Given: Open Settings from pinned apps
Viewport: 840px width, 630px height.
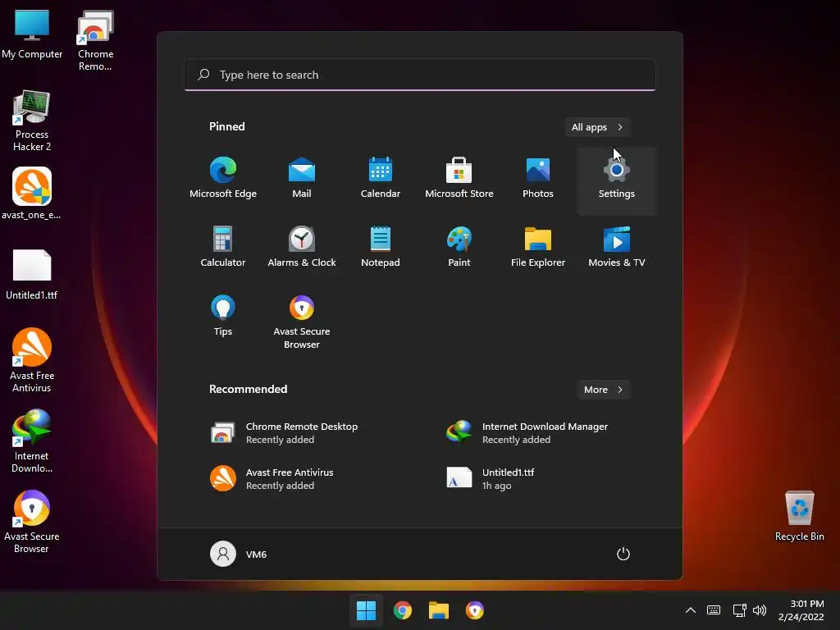Looking at the screenshot, I should (617, 180).
